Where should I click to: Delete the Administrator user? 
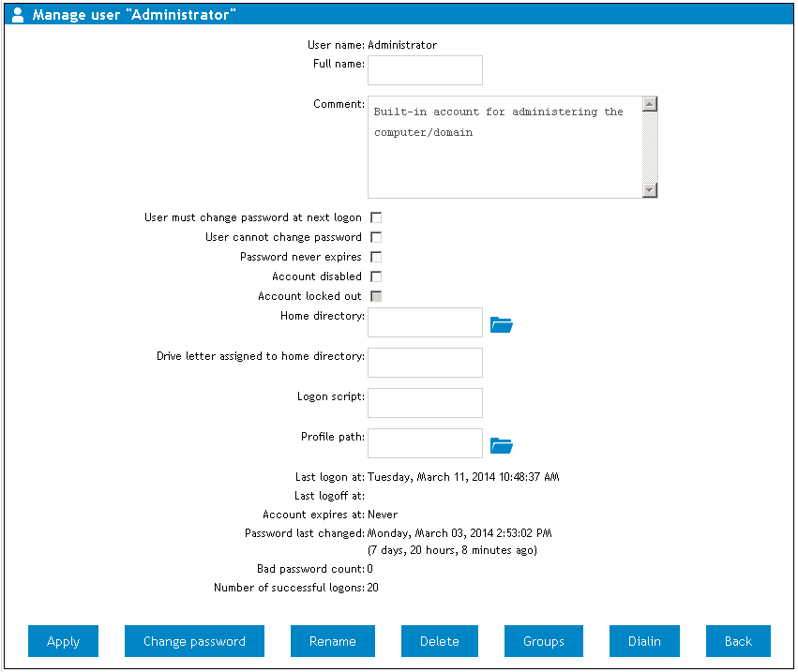pyautogui.click(x=440, y=641)
